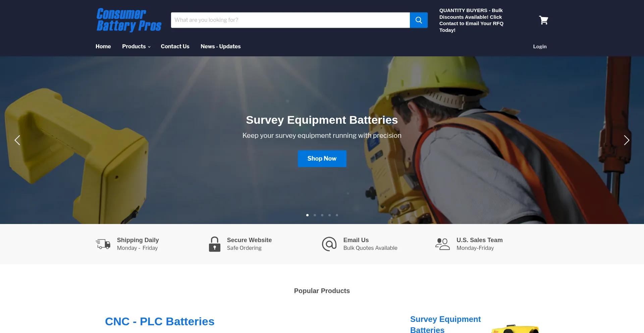The width and height of the screenshot is (644, 333).
Task: Click the Shop Now button
Action: click(x=322, y=158)
